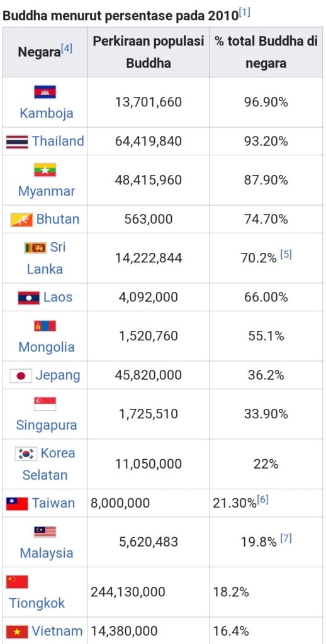Click the Taiwan flag icon
The height and width of the screenshot is (644, 326).
[x=17, y=504]
